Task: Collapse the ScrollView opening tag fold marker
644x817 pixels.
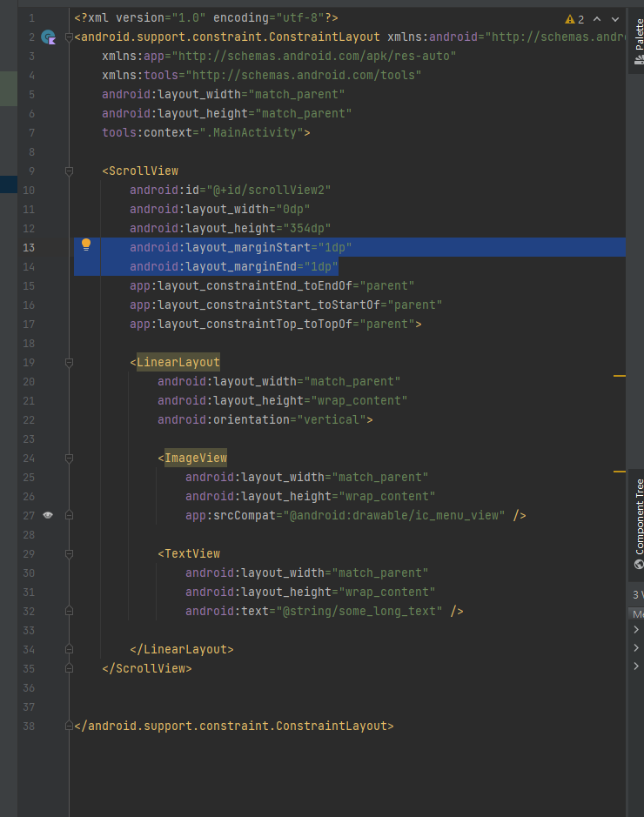Action: pyautogui.click(x=69, y=171)
